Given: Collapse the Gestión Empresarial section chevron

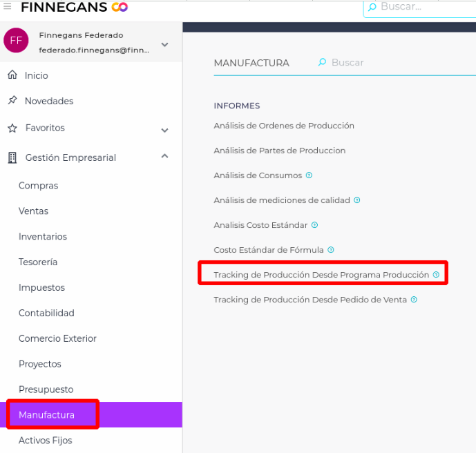Looking at the screenshot, I should [164, 157].
